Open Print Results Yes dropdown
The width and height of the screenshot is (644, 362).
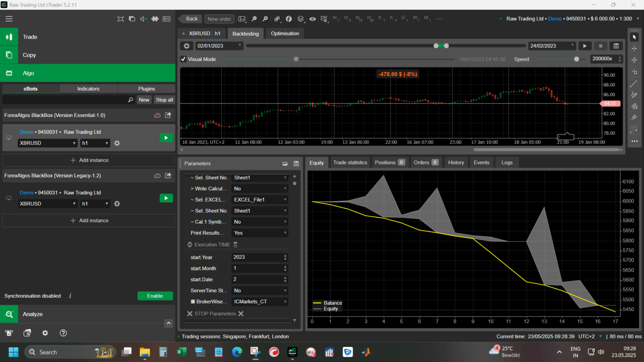point(259,233)
